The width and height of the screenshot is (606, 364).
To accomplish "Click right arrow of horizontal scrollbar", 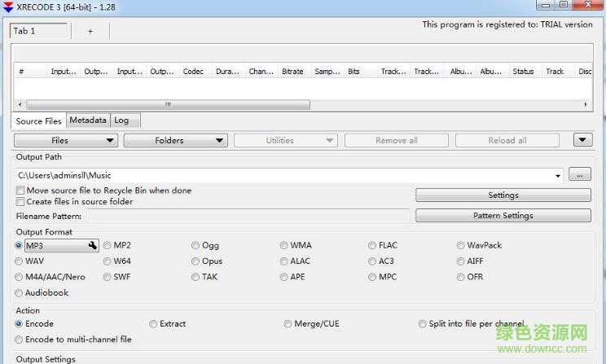I will [586, 104].
